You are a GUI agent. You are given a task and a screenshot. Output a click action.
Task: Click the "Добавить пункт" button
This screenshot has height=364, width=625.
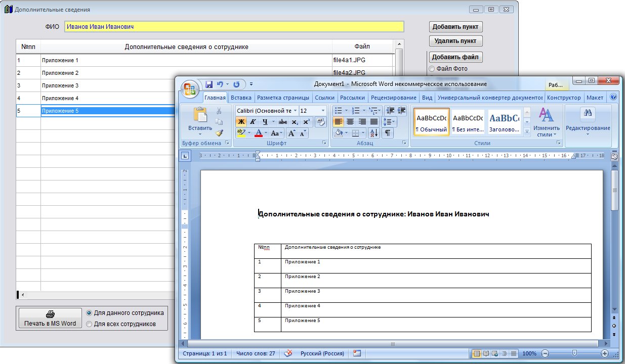455,27
